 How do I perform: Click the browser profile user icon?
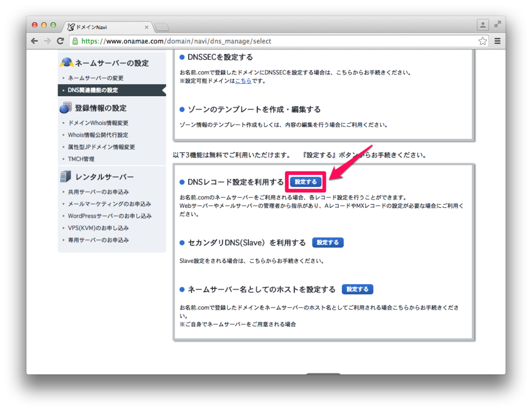click(x=482, y=24)
